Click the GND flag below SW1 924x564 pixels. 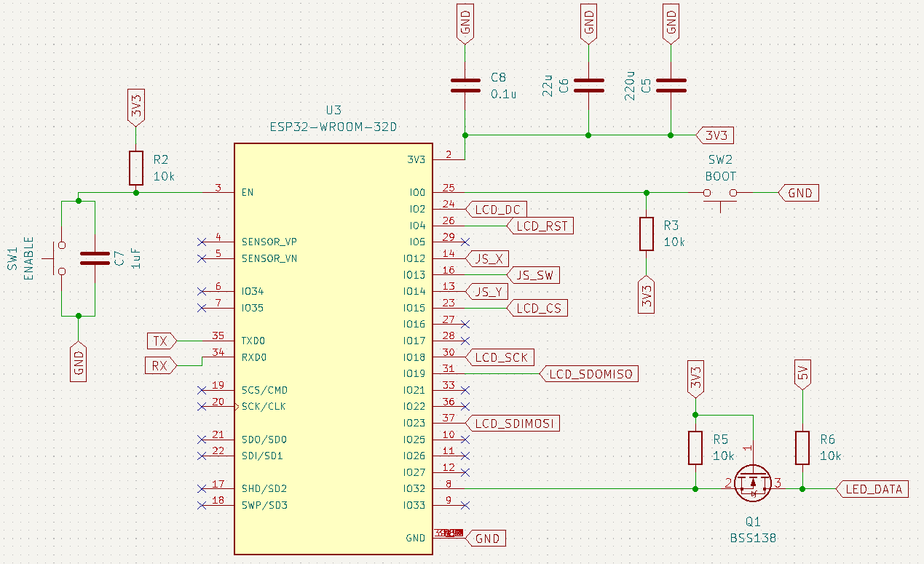pyautogui.click(x=79, y=362)
